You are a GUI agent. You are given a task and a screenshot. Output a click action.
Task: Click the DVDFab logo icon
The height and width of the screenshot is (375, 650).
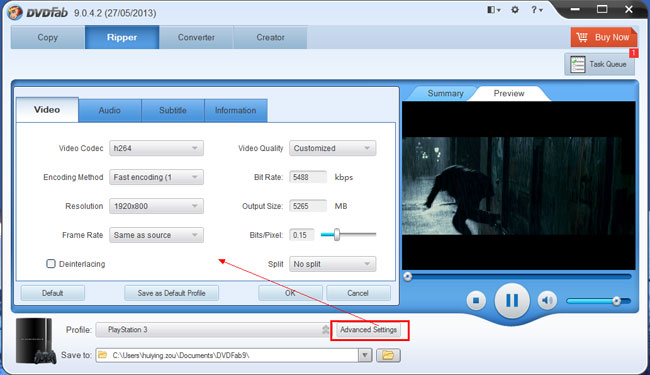14,12
